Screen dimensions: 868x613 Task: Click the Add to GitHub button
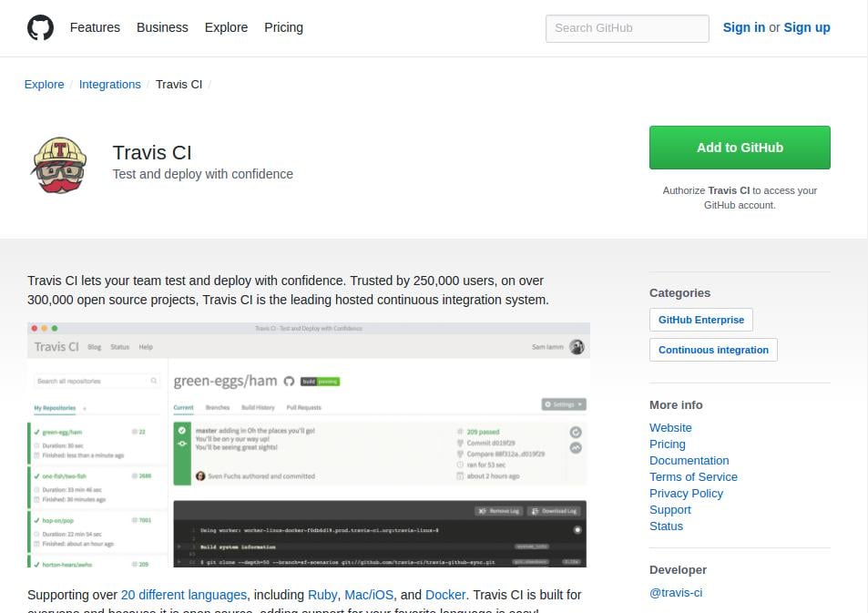point(740,148)
